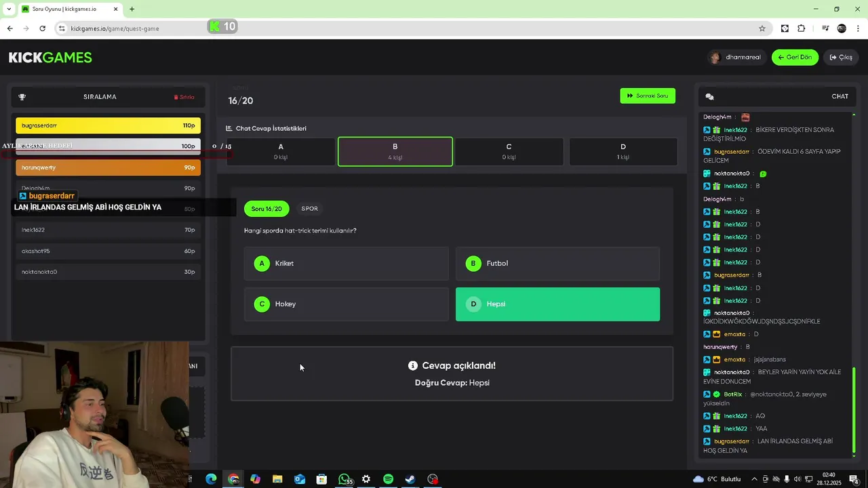Screen dimensions: 868x488
Task: Click the trophy icon in Sıralama panel
Action: pos(22,97)
